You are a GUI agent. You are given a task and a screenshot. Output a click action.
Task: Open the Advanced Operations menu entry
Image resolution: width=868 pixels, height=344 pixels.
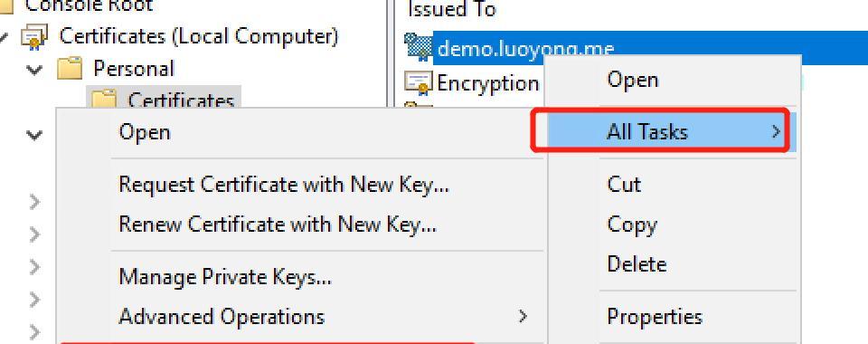(x=222, y=316)
